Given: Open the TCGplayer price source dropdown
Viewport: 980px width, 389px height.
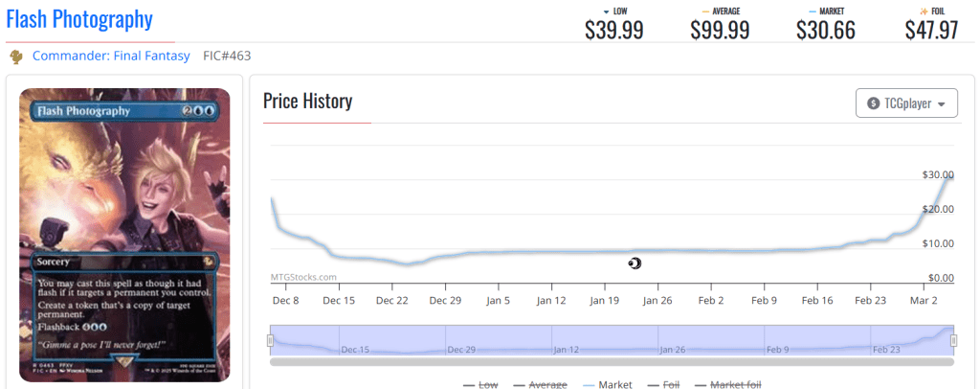Looking at the screenshot, I should coord(905,103).
